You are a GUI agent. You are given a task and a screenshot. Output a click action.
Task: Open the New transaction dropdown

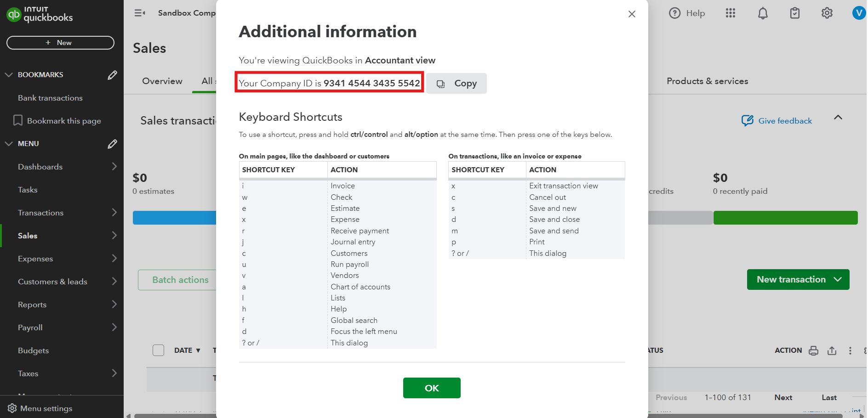tap(798, 279)
